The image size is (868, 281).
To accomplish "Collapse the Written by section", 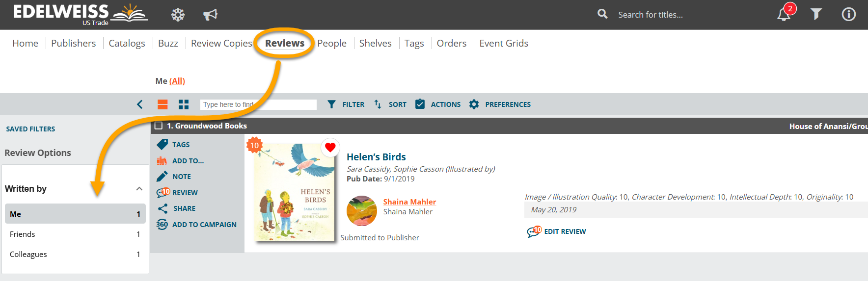I will click(139, 189).
